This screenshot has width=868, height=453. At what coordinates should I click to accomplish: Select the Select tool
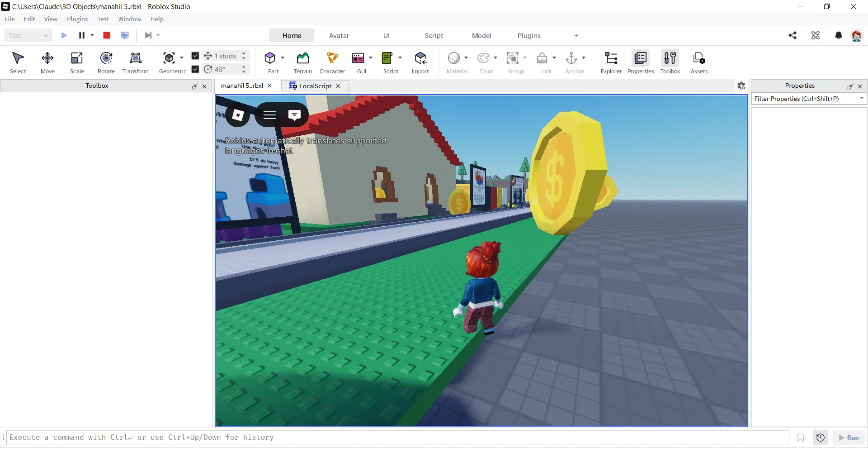coord(18,62)
